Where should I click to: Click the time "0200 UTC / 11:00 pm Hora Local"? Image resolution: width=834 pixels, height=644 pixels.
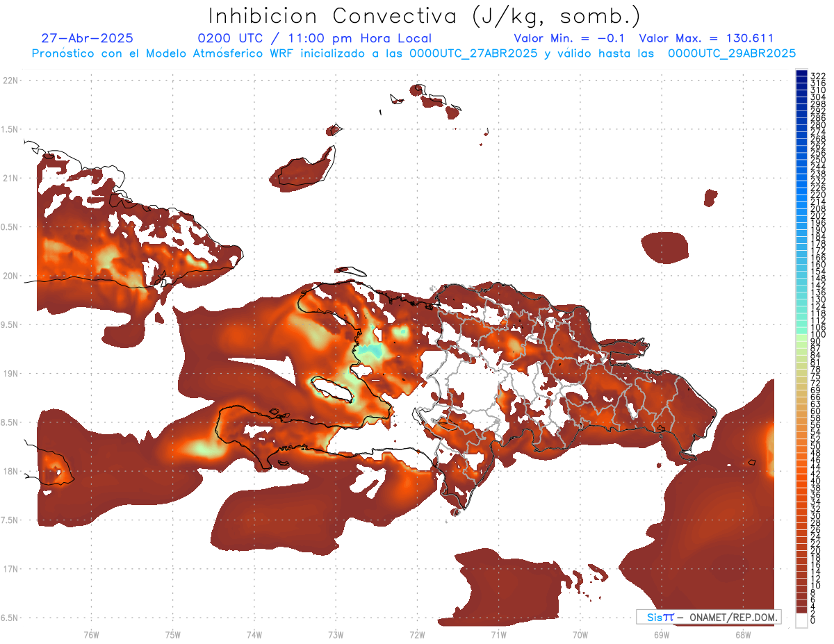point(315,38)
